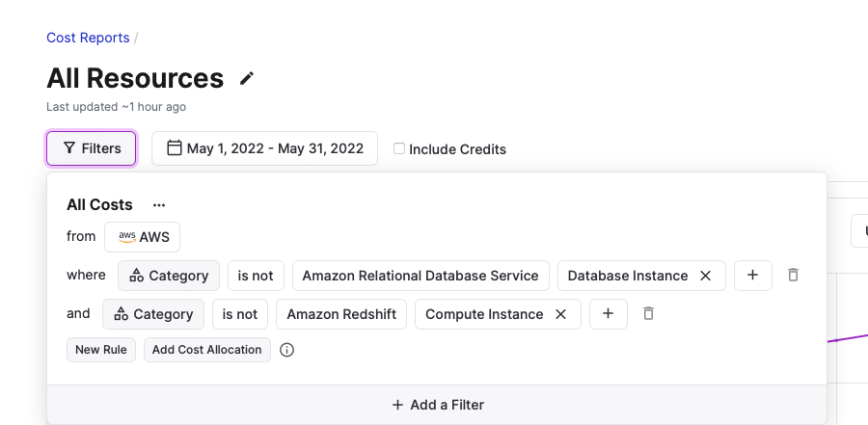Open the second rule's Category selector
The image size is (868, 425).
tap(154, 314)
